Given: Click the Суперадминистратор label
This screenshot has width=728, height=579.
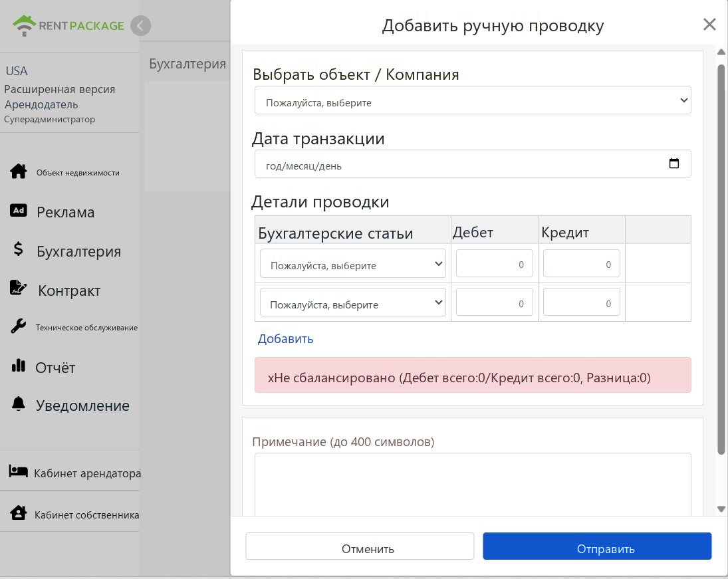Looking at the screenshot, I should [50, 120].
